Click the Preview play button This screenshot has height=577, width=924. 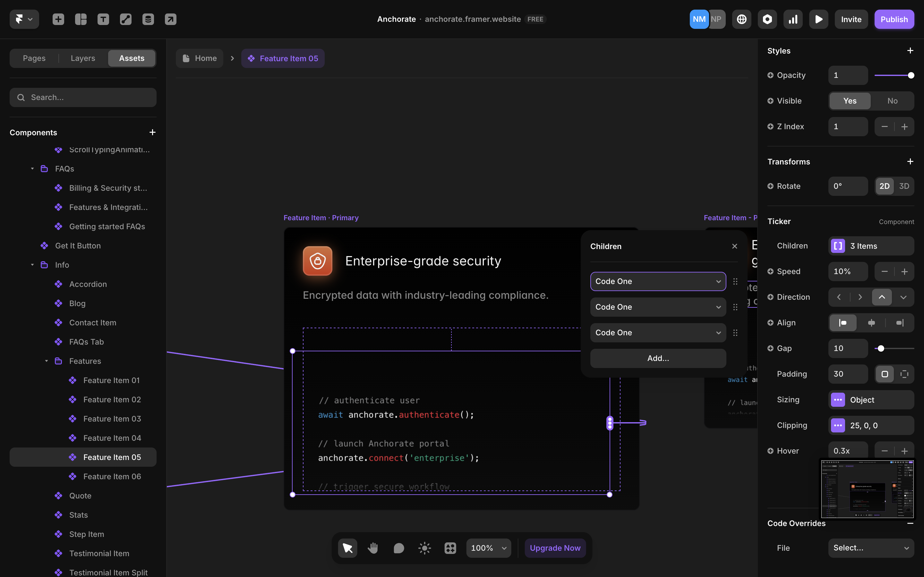[x=818, y=19]
